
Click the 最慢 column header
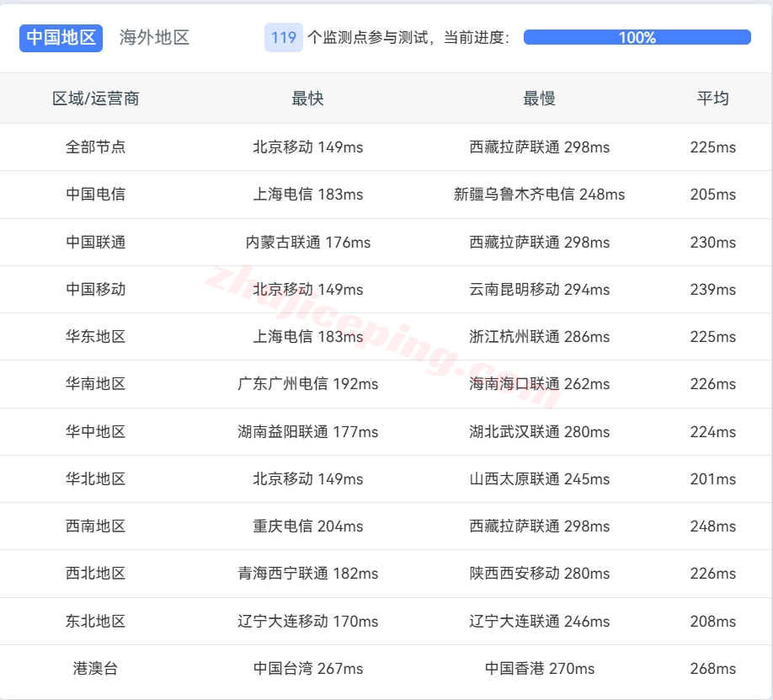click(539, 99)
